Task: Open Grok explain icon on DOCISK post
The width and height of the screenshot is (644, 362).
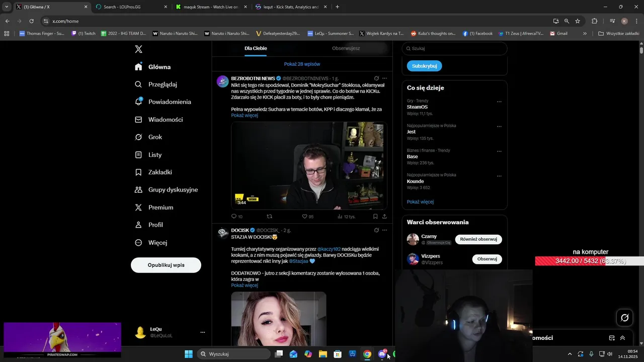Action: coord(376,230)
